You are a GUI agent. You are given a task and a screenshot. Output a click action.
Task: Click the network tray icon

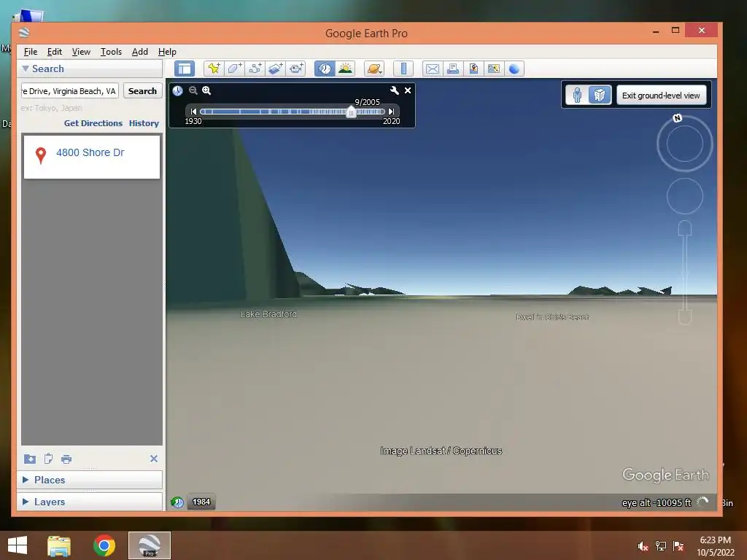click(x=661, y=546)
